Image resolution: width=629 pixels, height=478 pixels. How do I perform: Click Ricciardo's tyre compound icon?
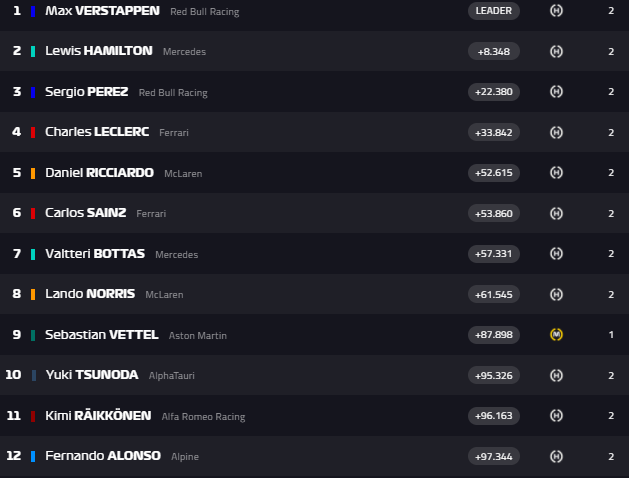557,172
